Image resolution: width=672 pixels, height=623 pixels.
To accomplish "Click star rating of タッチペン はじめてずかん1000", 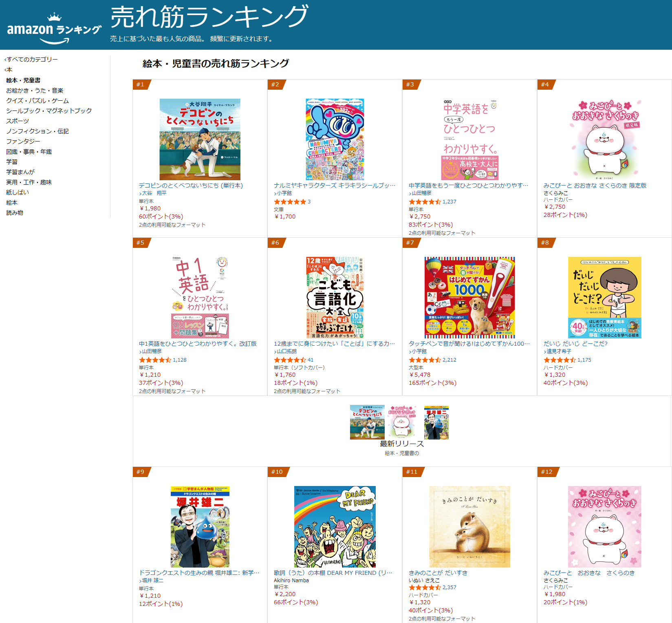I will [x=425, y=360].
